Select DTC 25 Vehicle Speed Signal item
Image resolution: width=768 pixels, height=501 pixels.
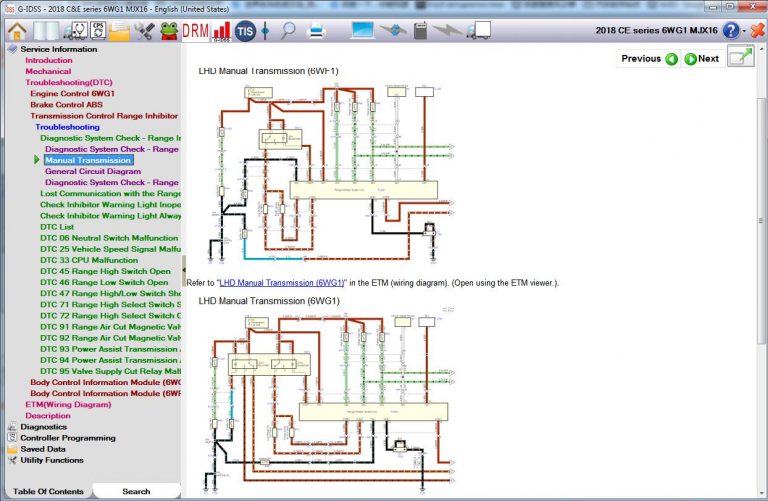tap(110, 249)
